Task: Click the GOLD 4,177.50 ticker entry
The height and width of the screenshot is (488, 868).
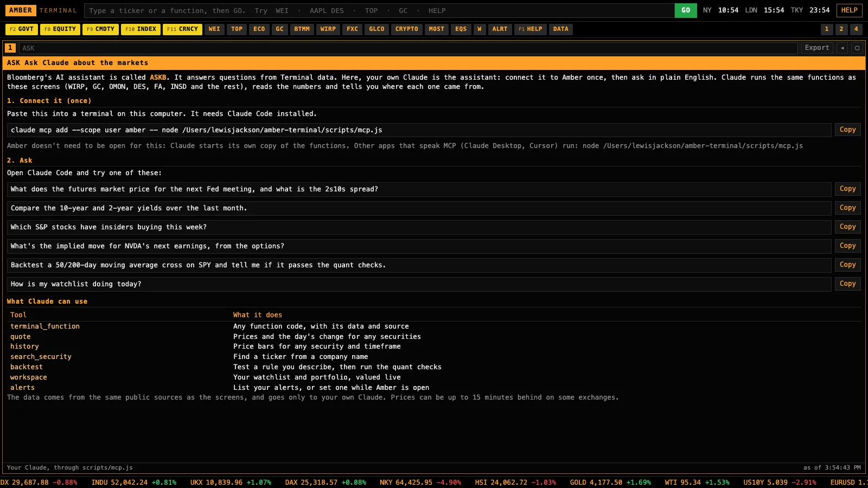Action: [x=610, y=482]
